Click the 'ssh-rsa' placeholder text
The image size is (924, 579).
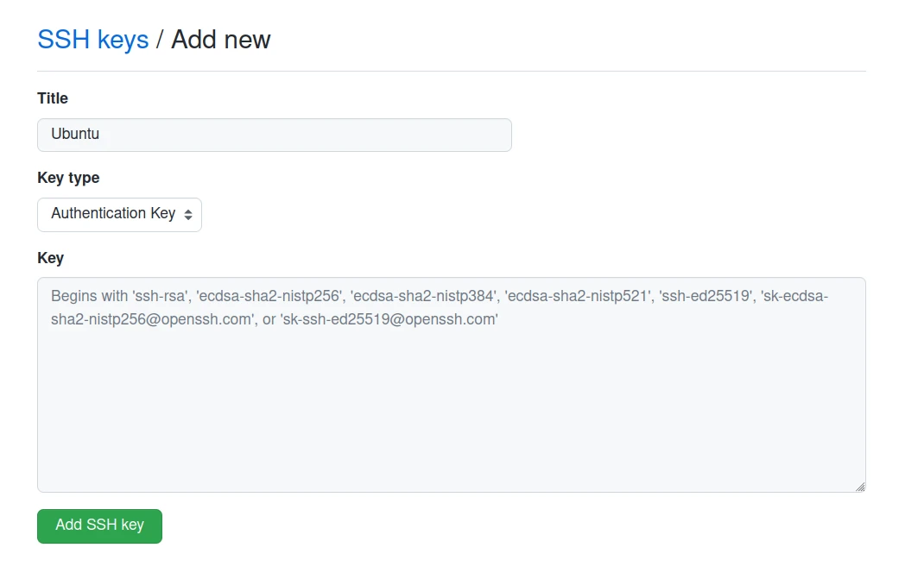click(x=160, y=296)
